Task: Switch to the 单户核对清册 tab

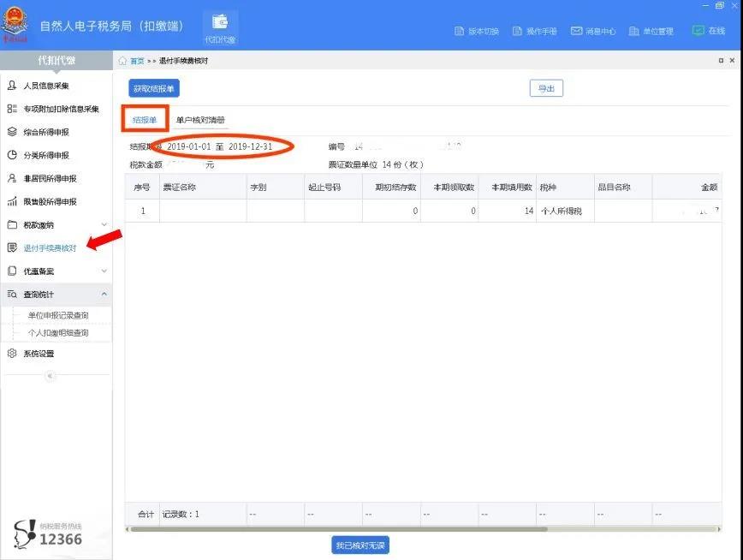Action: point(200,121)
